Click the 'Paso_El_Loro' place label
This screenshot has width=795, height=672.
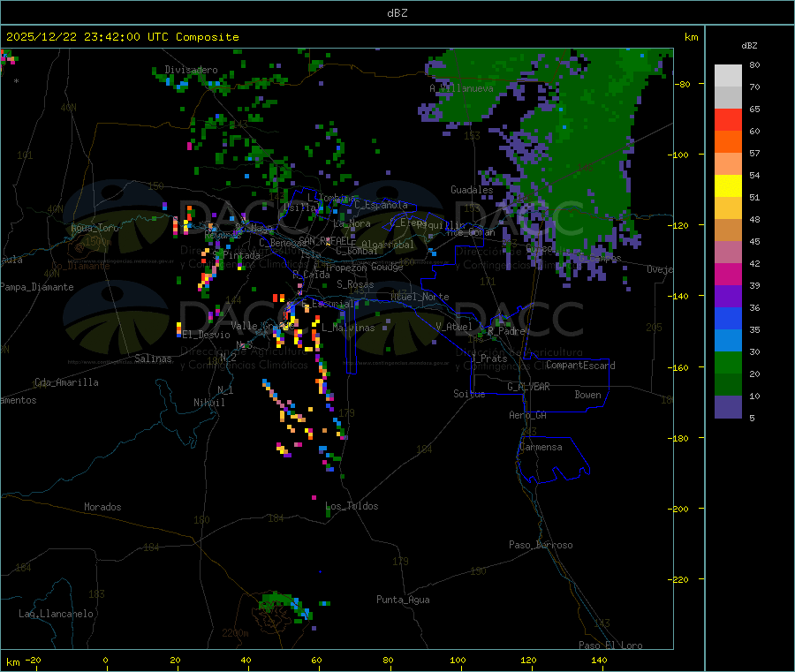click(x=611, y=646)
